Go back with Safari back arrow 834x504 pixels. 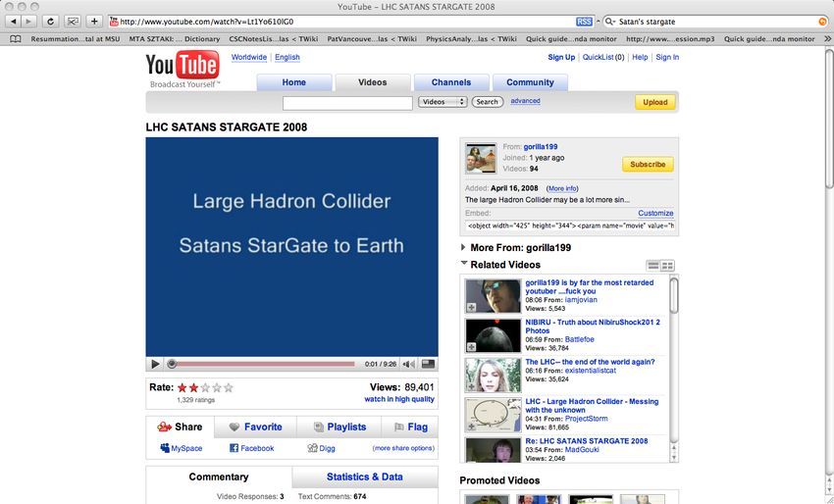[13, 22]
